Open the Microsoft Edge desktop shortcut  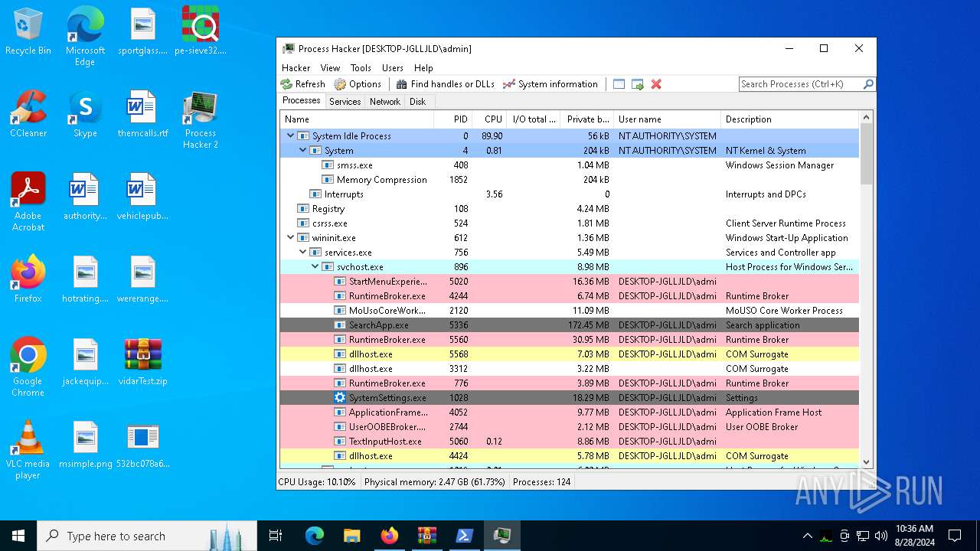click(x=85, y=37)
